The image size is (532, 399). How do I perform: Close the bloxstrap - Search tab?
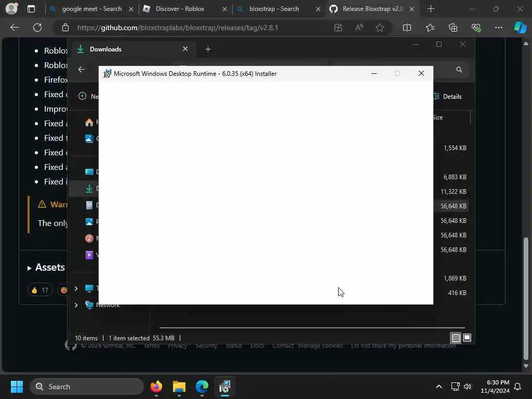pyautogui.click(x=318, y=9)
